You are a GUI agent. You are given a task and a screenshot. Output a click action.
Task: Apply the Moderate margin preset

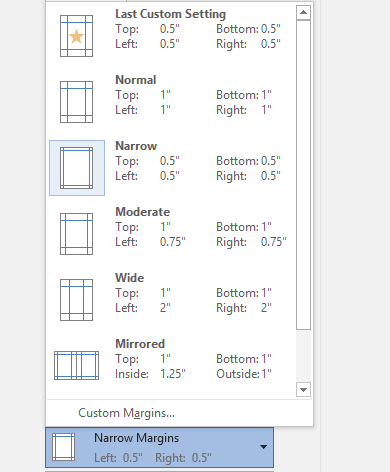(170, 234)
